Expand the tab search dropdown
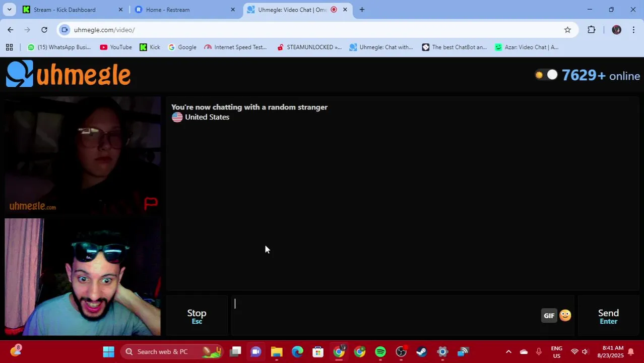This screenshot has height=363, width=644. coord(9,10)
